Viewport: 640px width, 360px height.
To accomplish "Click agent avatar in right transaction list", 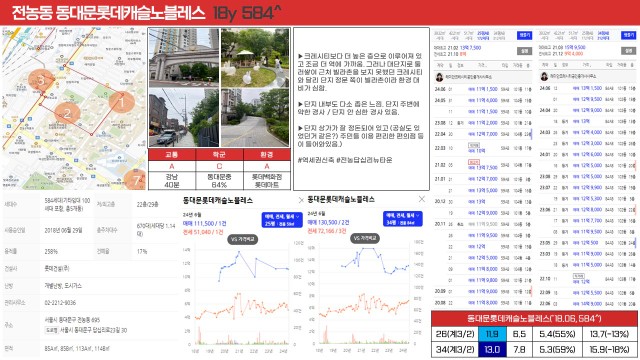I will click(x=544, y=76).
